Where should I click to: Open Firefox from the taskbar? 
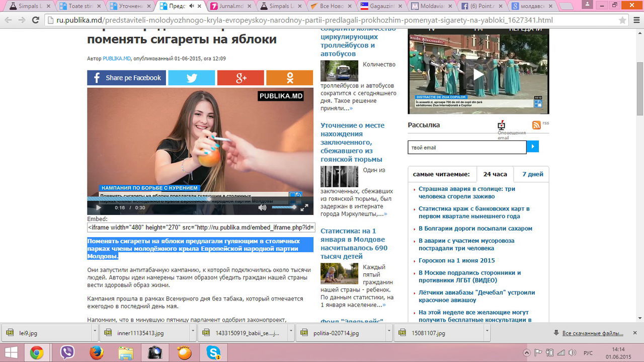[96, 353]
